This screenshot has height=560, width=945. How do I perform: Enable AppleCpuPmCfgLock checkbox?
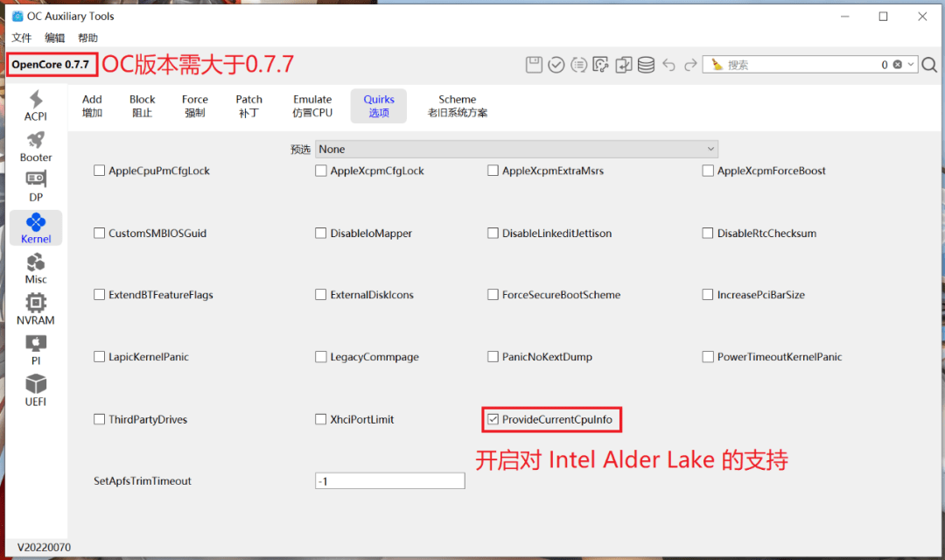[100, 171]
